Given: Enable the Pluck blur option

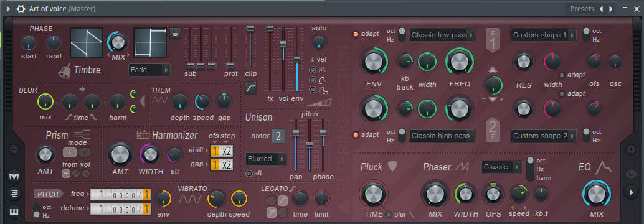Looking at the screenshot, I should click(389, 214).
